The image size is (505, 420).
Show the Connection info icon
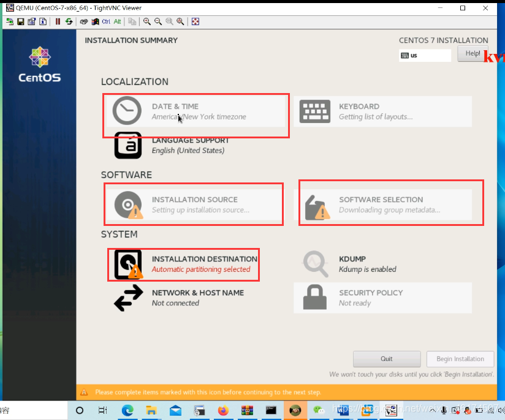pyautogui.click(x=43, y=21)
